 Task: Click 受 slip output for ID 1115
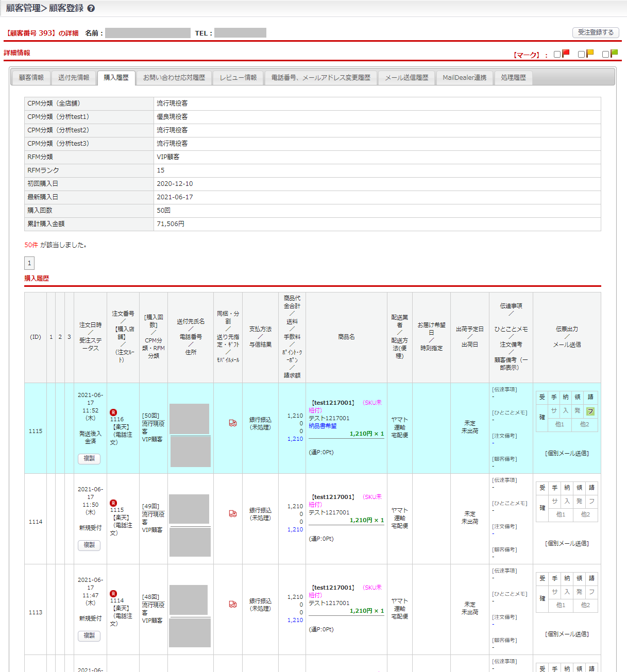point(542,397)
